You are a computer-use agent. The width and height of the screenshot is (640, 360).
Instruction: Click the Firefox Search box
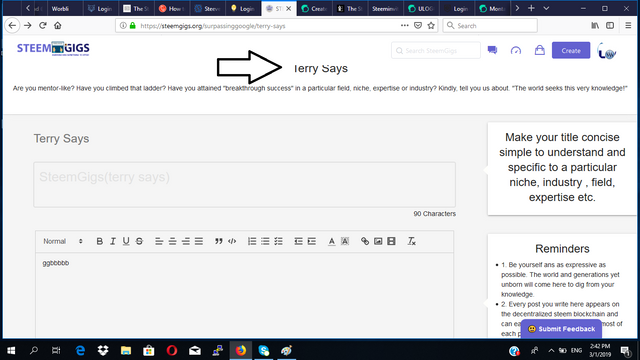point(490,26)
